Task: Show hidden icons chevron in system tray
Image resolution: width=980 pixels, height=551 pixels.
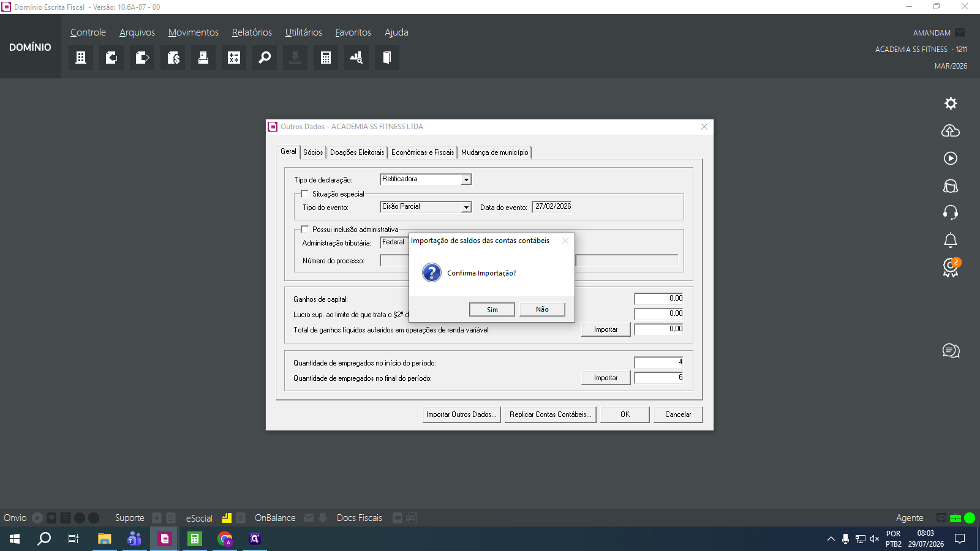Action: click(831, 539)
